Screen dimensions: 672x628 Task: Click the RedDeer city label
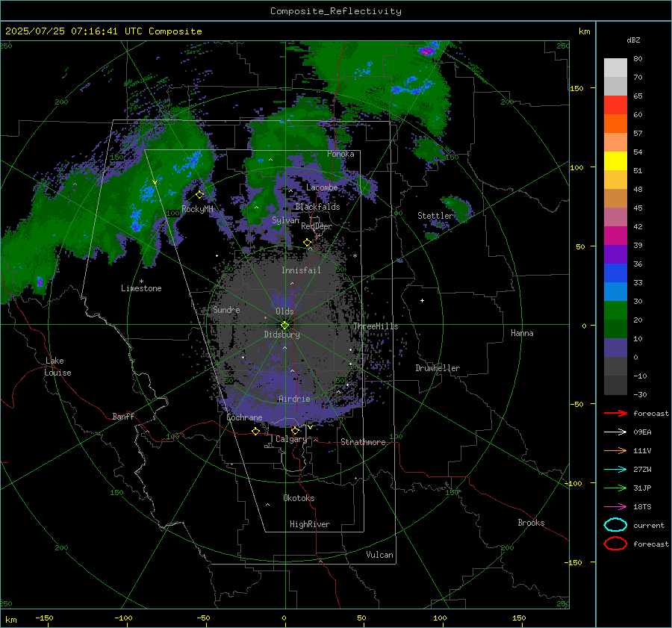pyautogui.click(x=317, y=226)
